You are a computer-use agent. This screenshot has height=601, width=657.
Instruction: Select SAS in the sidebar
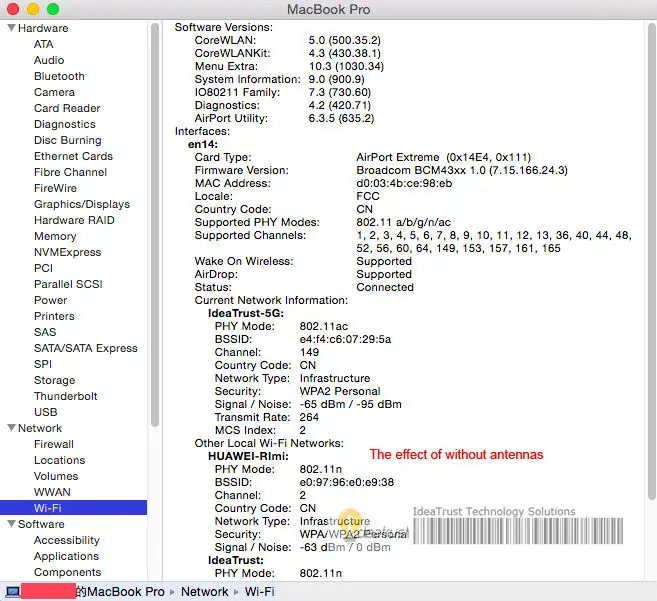coord(45,332)
